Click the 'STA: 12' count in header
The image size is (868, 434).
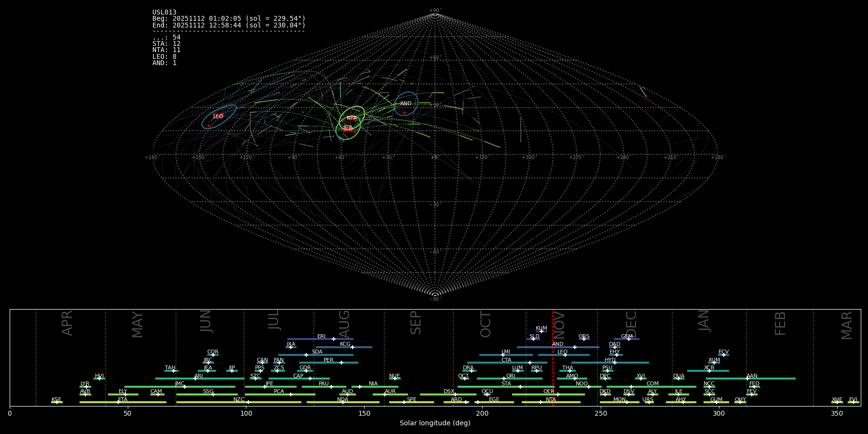point(166,44)
